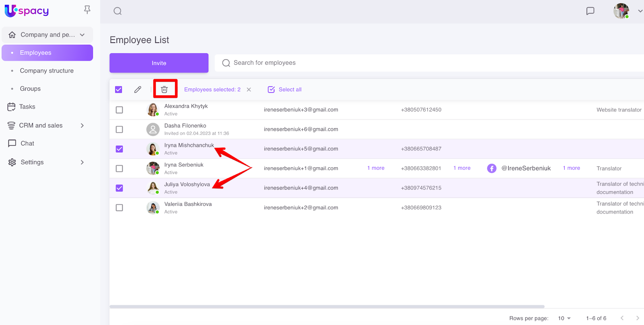The width and height of the screenshot is (644, 325).
Task: Click the magnifier search icon at top
Action: click(x=118, y=11)
